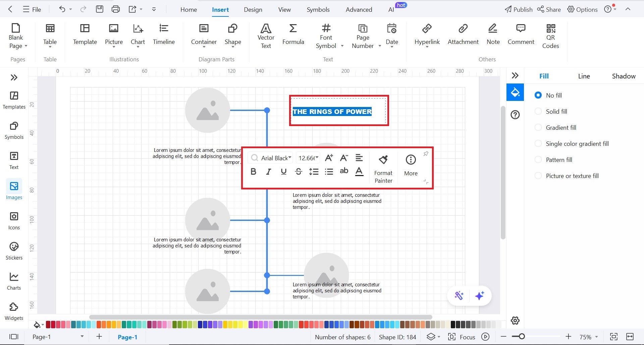The width and height of the screenshot is (644, 345).
Task: Select Gradient fill option
Action: tap(538, 127)
